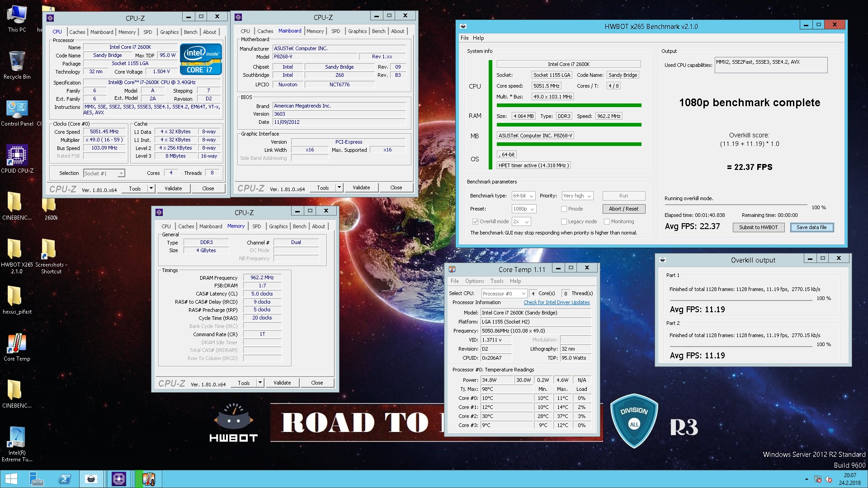The image size is (868, 488).
Task: Click Close in CPU-Z Memory window
Action: tap(317, 383)
